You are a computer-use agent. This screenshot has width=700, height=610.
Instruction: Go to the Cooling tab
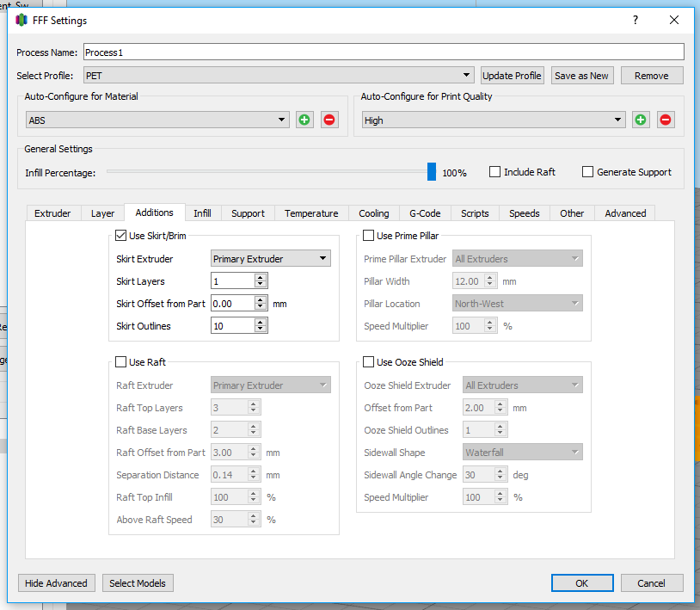(374, 213)
